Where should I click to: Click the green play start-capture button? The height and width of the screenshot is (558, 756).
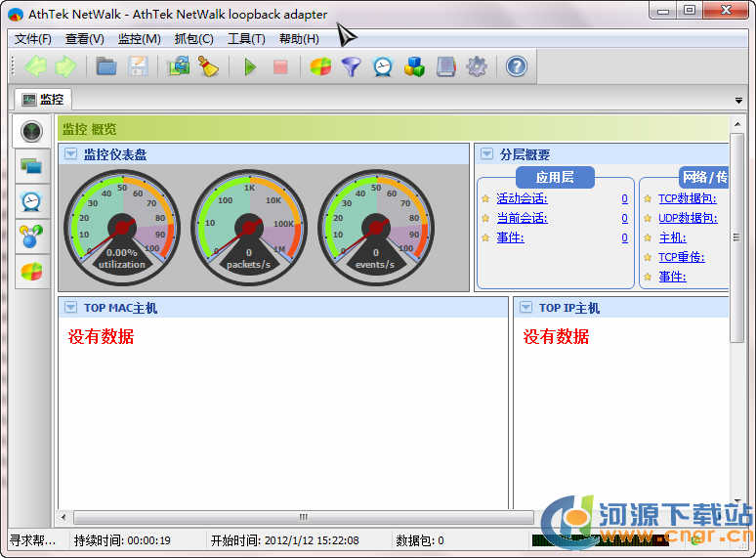tap(250, 67)
